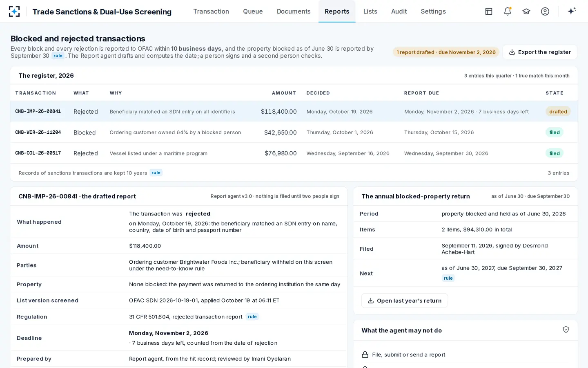Click the app logo icon
The width and height of the screenshot is (588, 368).
pos(14,11)
